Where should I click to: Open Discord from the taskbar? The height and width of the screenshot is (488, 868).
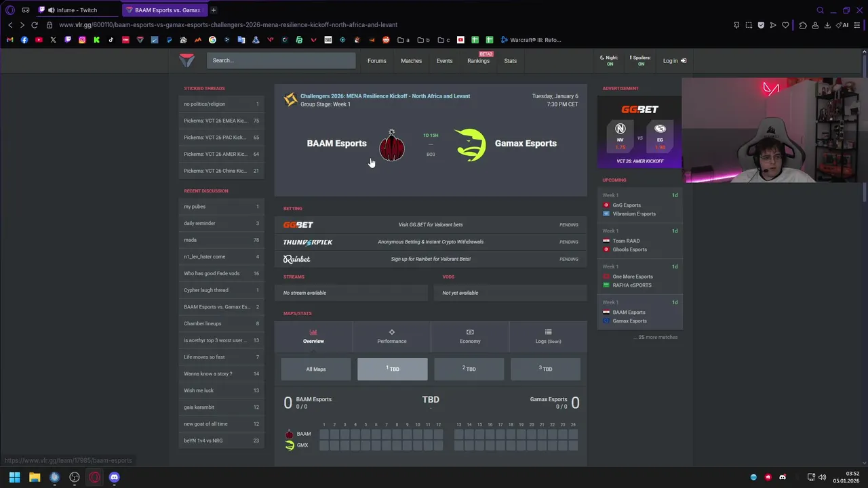[x=114, y=477]
